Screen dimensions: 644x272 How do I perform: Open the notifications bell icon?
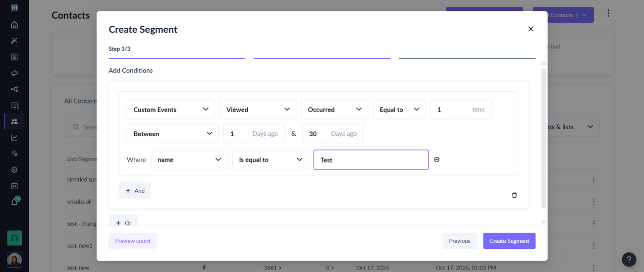(x=14, y=202)
